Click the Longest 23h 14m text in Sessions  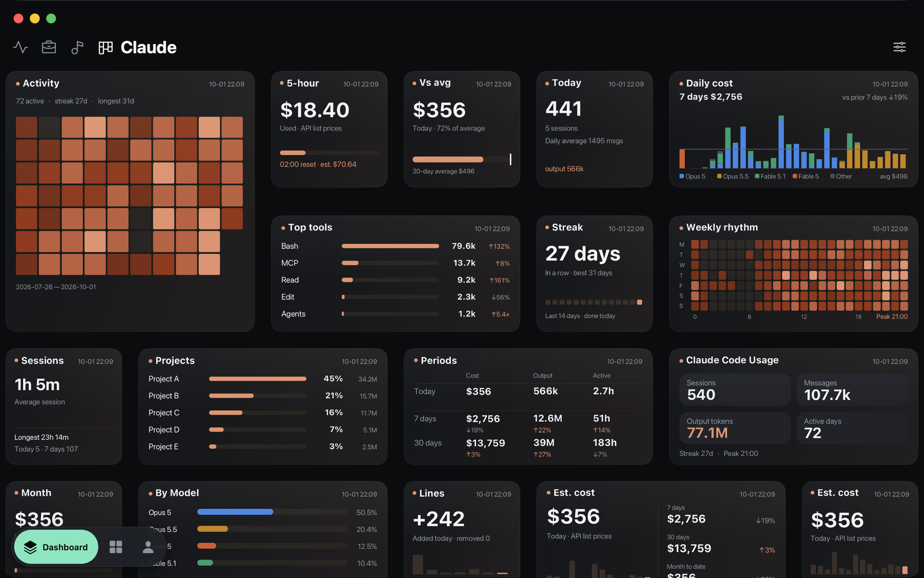click(41, 437)
